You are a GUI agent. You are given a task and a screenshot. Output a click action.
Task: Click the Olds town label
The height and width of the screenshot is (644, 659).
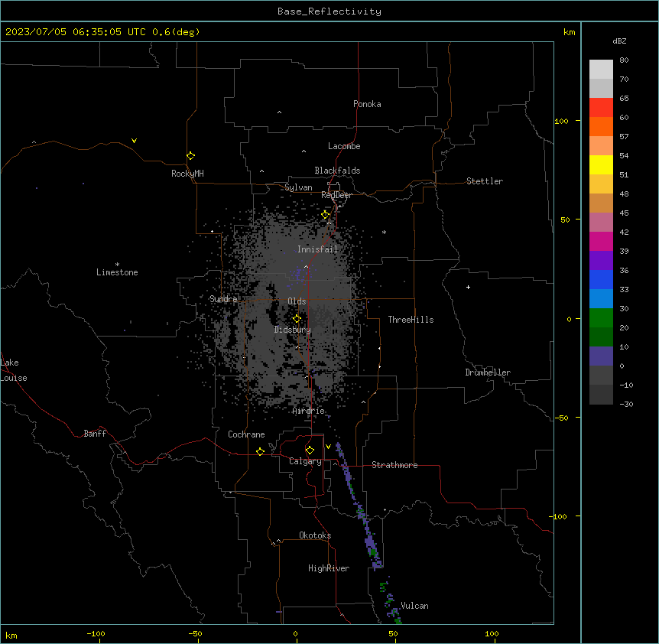(x=297, y=301)
